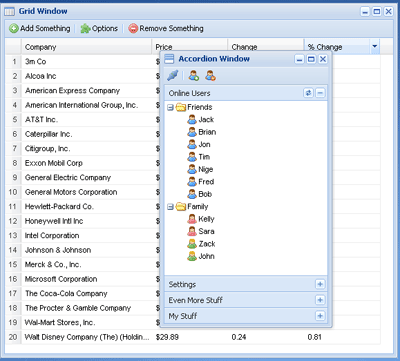Collapse the Family folder tree node
This screenshot has width=400, height=361.
coord(170,207)
